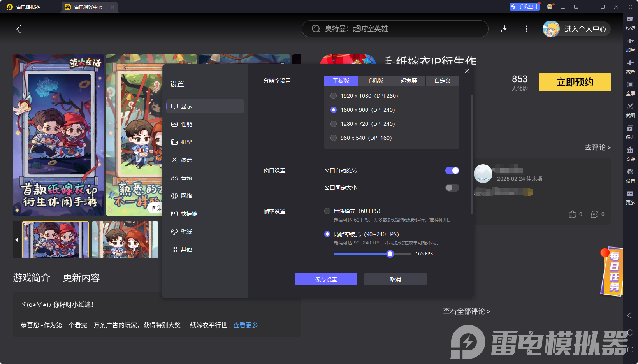Select 1600 x 900 (DPI 240) resolution
The width and height of the screenshot is (638, 364).
pyautogui.click(x=334, y=110)
